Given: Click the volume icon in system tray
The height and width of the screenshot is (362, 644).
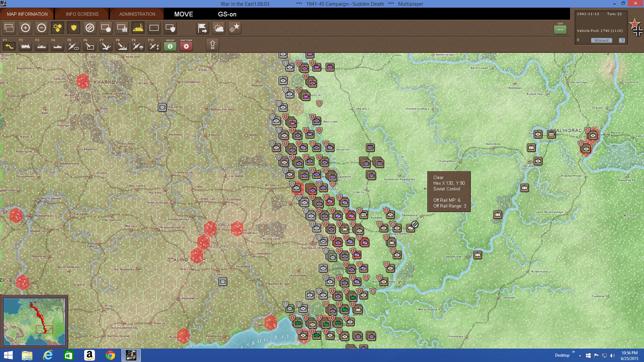Looking at the screenshot, I should pyautogui.click(x=612, y=355).
